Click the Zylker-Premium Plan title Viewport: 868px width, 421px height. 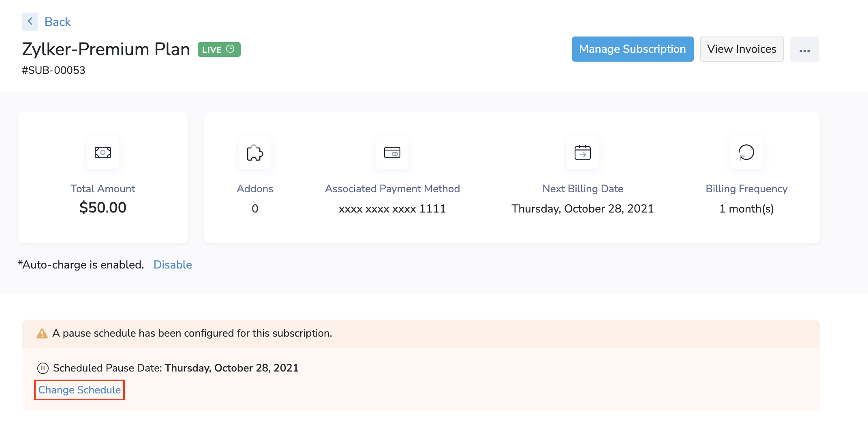[106, 49]
